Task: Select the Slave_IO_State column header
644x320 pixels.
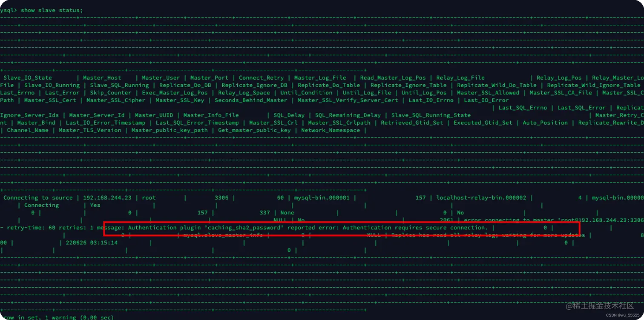Action: 28,78
